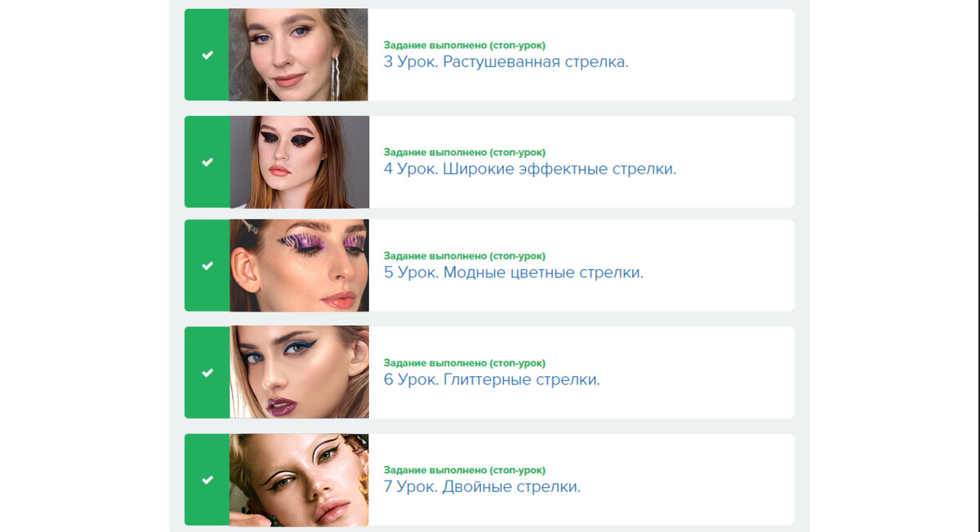Open lesson 4 Широкие эффектные стрелки link
Image resolution: width=980 pixels, height=532 pixels.
(530, 169)
